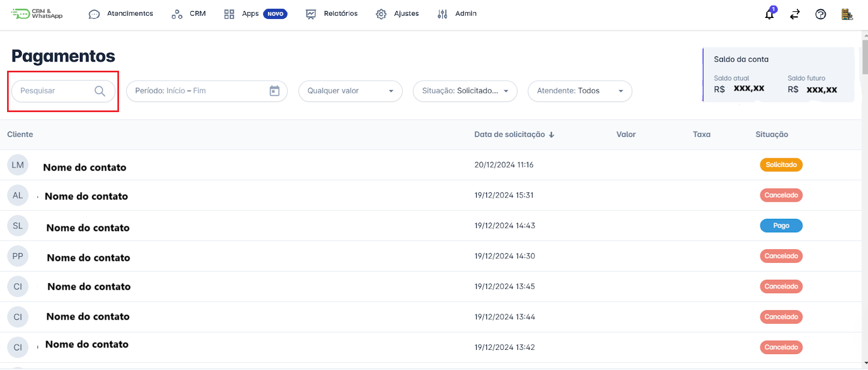This screenshot has height=370, width=868.
Task: Click the Data de solicitação sort arrow
Action: (552, 135)
